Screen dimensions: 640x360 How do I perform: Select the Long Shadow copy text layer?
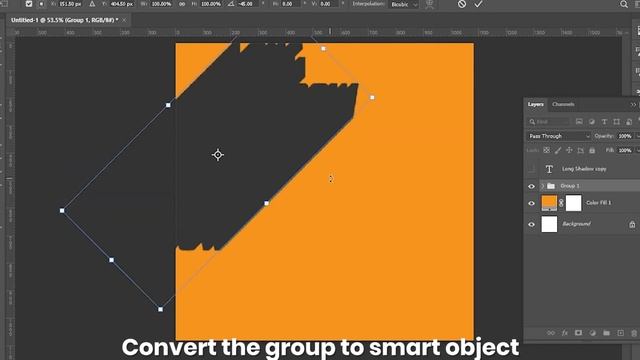[x=584, y=169]
